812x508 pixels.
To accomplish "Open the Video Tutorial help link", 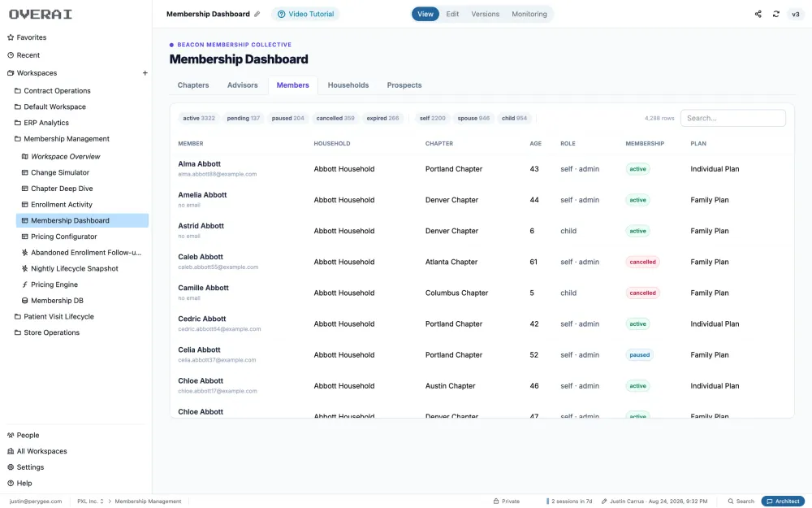I will coord(305,14).
